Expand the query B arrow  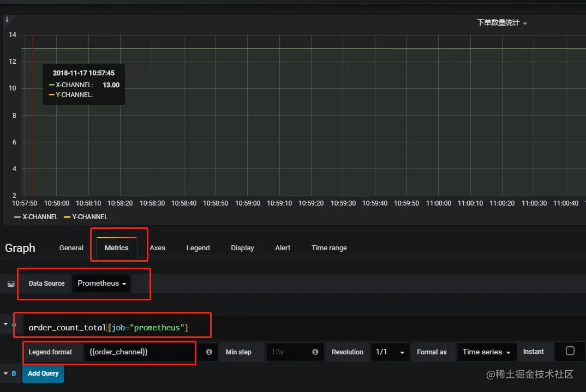tap(5, 373)
